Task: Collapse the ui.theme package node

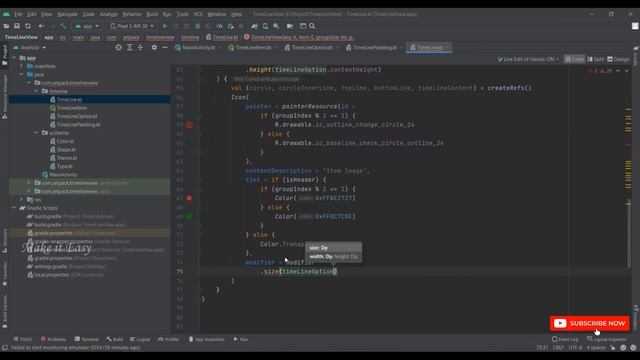Action: click(x=37, y=133)
